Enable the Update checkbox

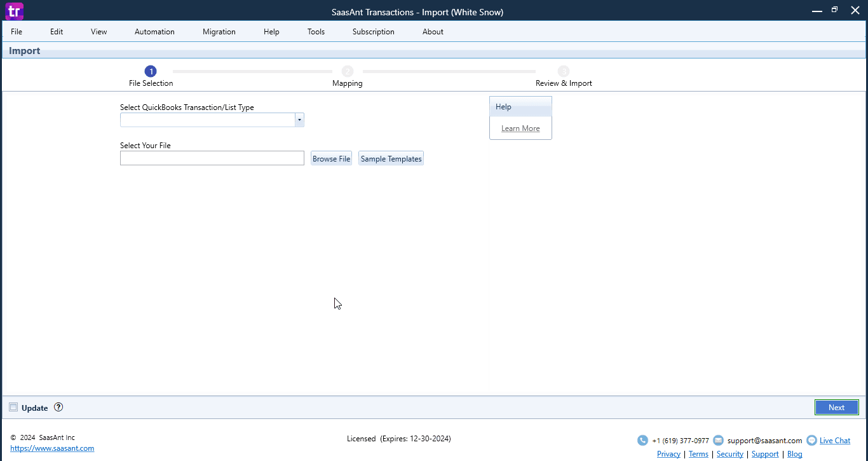click(13, 407)
